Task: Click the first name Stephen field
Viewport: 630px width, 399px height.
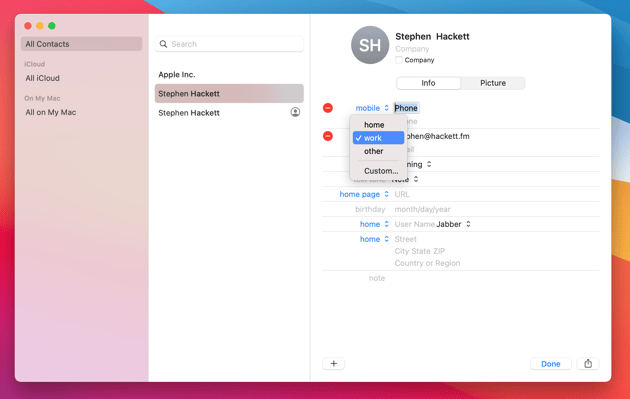Action: click(x=413, y=36)
